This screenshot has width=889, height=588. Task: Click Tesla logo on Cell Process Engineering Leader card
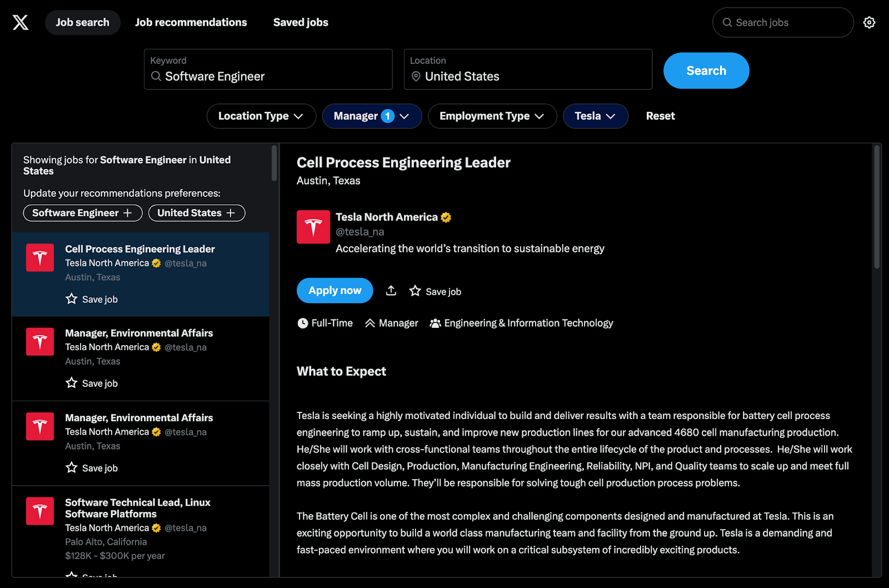coord(40,257)
